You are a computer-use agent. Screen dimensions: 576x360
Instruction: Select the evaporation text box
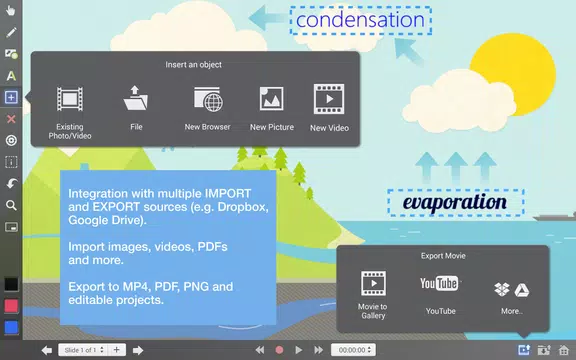[456, 202]
